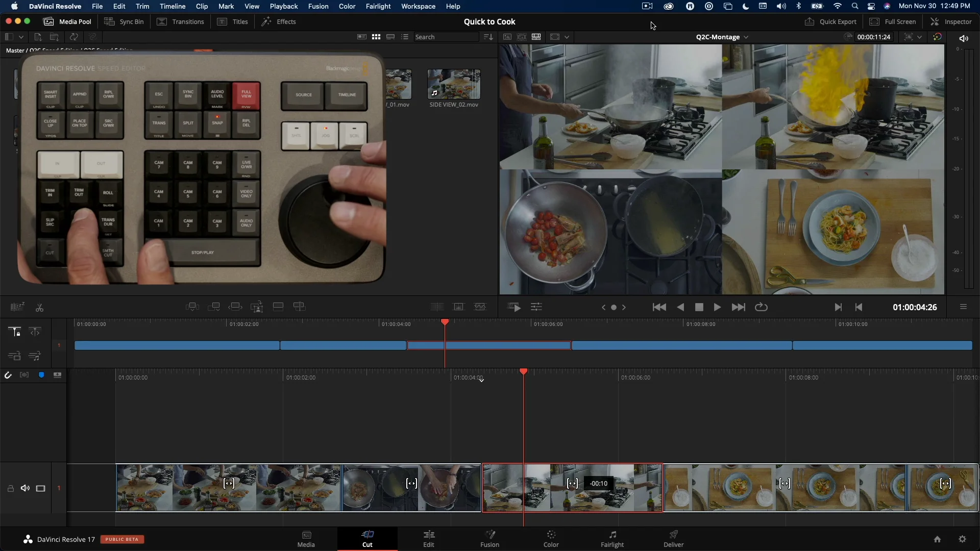This screenshot has width=980, height=551.
Task: Click the Stop button in viewer
Action: pyautogui.click(x=699, y=307)
